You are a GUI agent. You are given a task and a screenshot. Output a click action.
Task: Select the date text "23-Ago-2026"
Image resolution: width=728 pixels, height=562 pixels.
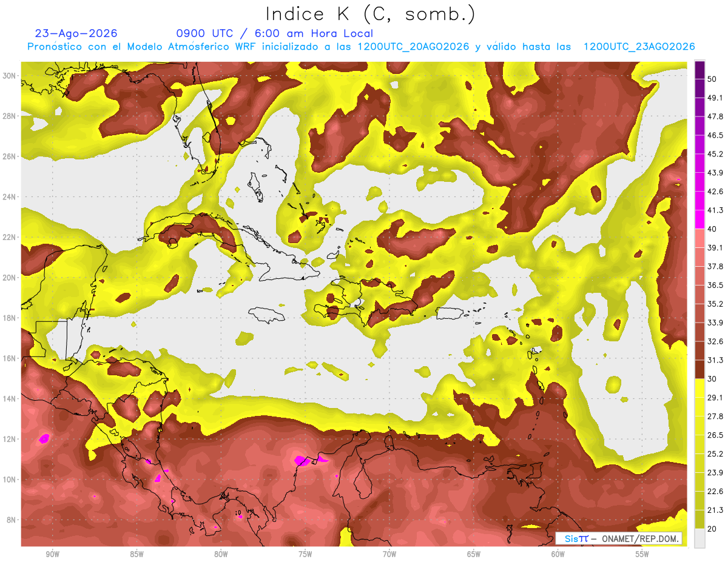pos(76,33)
